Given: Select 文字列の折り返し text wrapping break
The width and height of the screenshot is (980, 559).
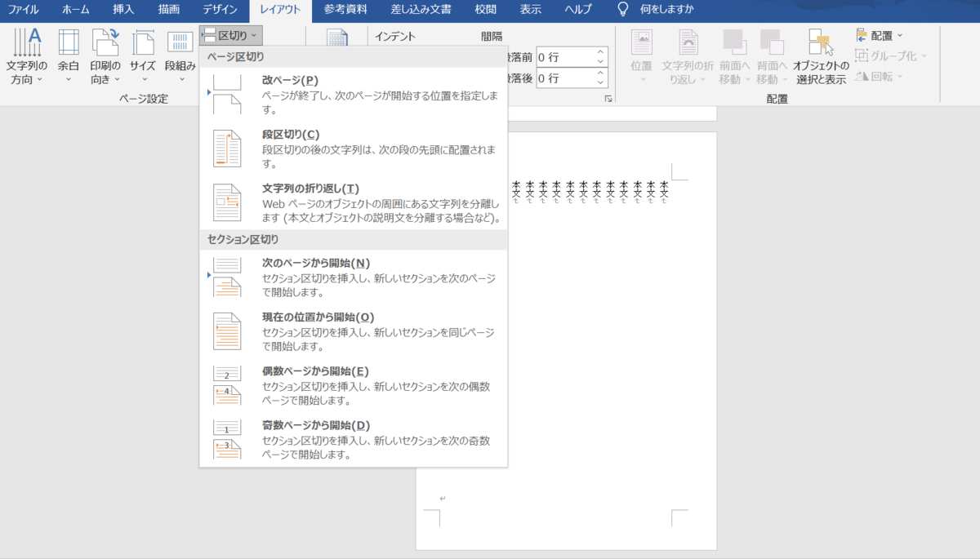Looking at the screenshot, I should click(x=353, y=202).
